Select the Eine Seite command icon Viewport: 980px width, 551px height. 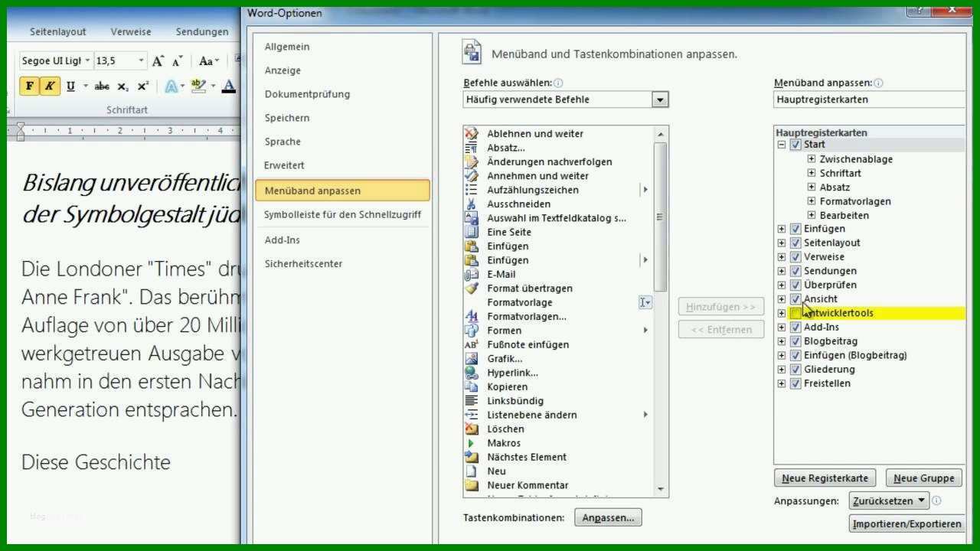point(472,232)
